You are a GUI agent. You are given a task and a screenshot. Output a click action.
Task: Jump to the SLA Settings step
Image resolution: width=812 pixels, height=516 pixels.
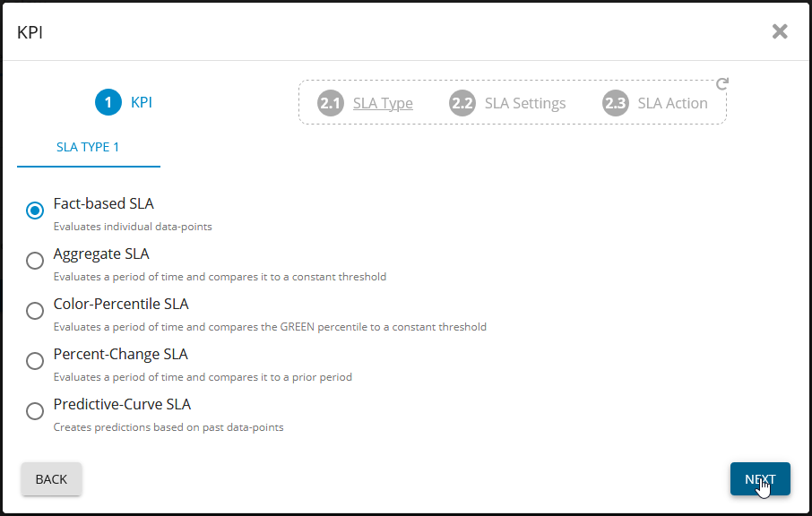coord(525,103)
